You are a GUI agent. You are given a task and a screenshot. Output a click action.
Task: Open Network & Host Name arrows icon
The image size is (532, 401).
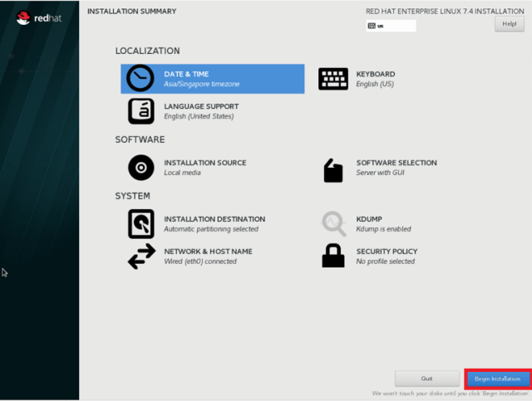(142, 257)
